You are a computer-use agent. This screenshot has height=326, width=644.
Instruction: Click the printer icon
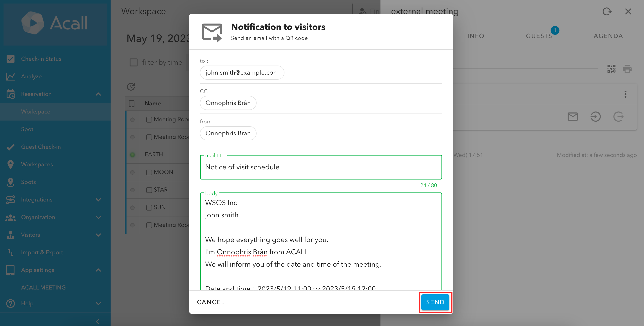(627, 69)
